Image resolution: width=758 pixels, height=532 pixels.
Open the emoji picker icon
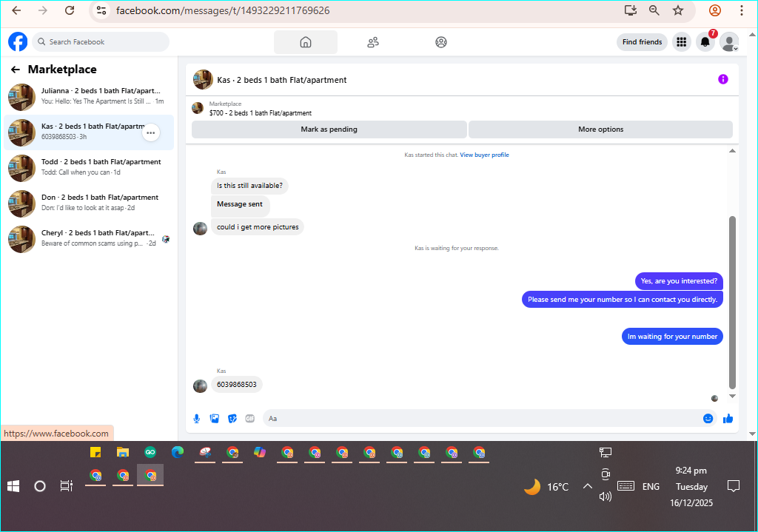coord(708,419)
